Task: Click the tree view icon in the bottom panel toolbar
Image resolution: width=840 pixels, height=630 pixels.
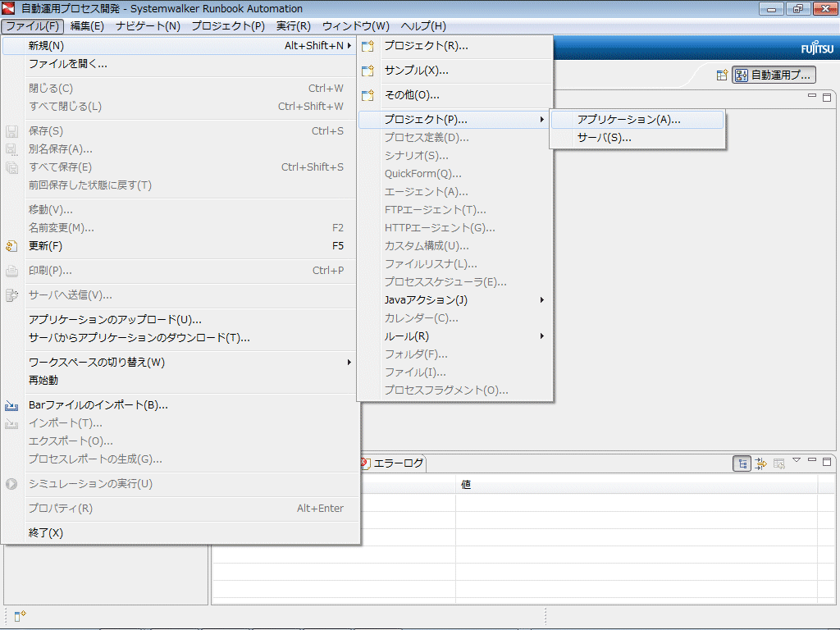Action: (742, 464)
